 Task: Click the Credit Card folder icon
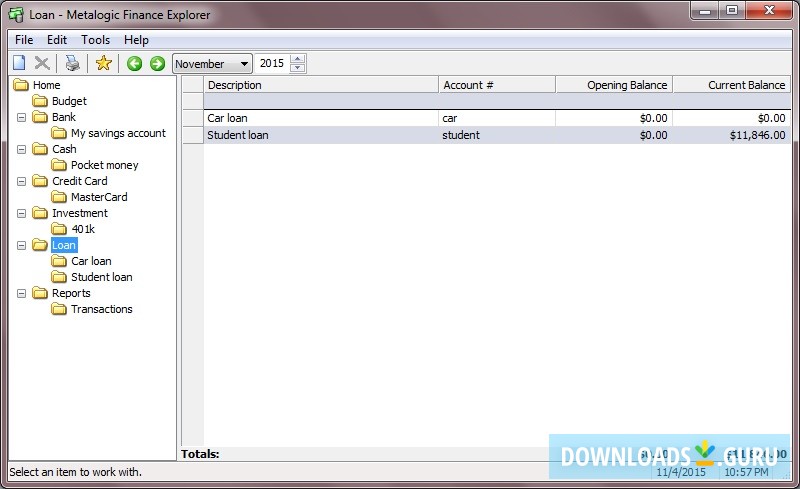pyautogui.click(x=40, y=181)
